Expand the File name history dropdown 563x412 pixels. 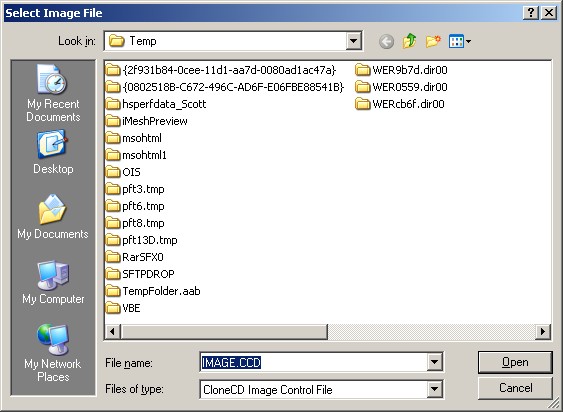pos(434,362)
